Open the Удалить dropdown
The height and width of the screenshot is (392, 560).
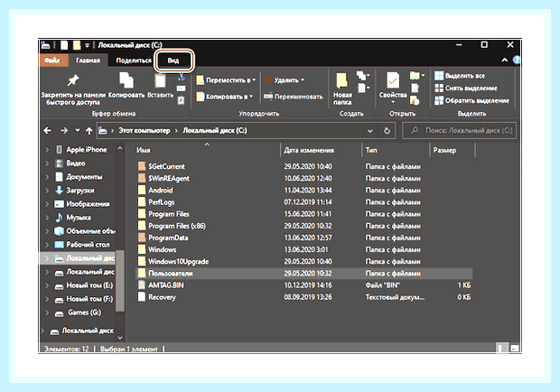[285, 80]
